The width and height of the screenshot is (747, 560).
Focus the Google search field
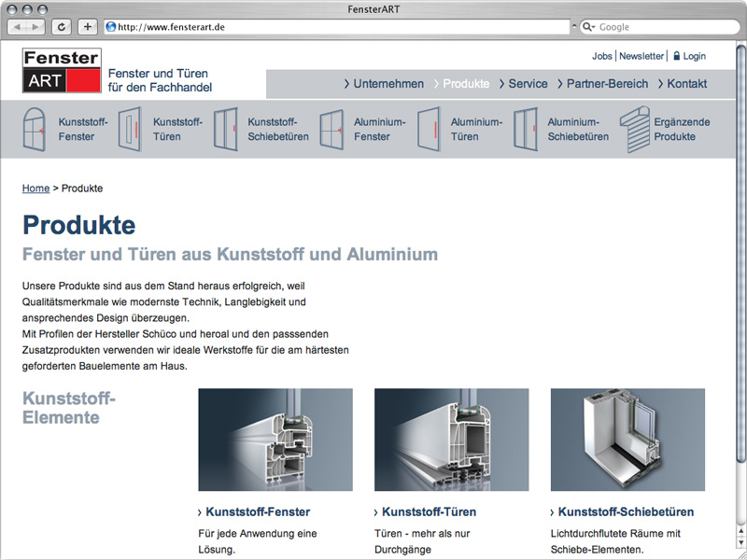(x=660, y=27)
